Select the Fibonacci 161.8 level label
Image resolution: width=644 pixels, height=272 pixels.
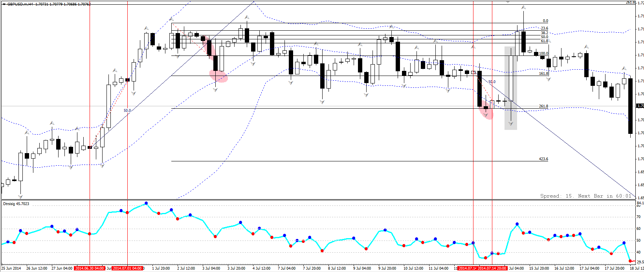tap(543, 74)
